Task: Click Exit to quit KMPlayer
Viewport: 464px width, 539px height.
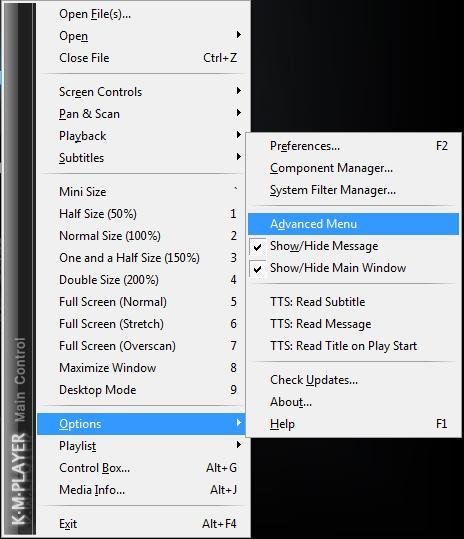Action: click(x=144, y=524)
